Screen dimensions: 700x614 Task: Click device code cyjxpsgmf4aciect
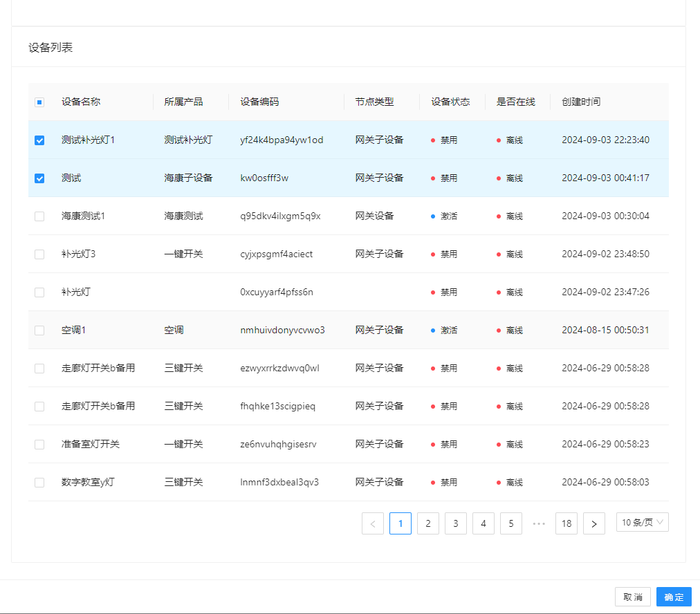click(x=277, y=254)
